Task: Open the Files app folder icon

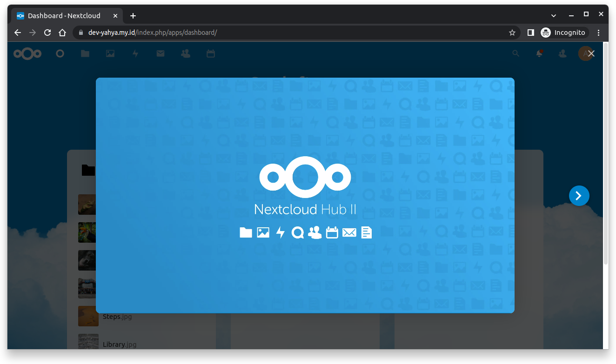Action: pos(85,54)
